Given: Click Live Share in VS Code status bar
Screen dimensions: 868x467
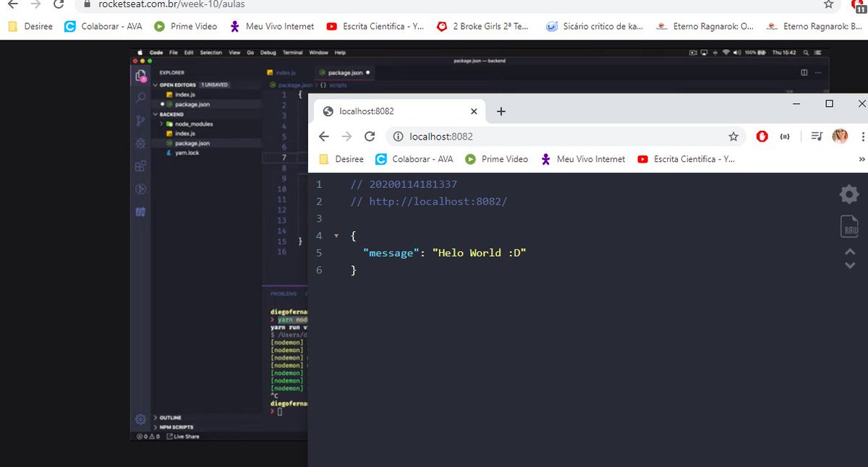Looking at the screenshot, I should (183, 437).
